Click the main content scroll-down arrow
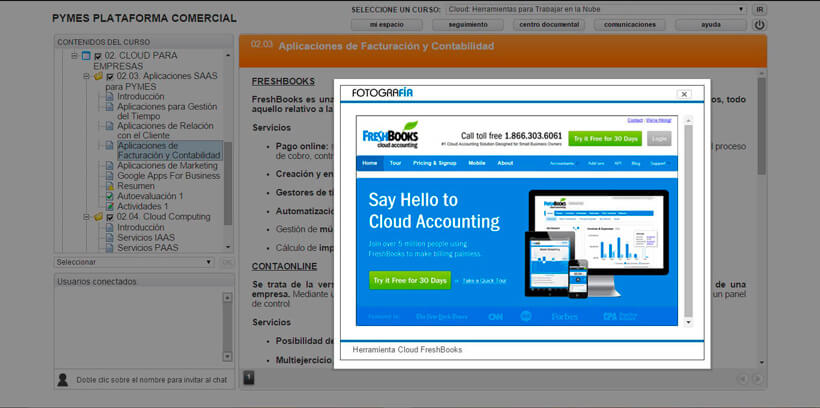 click(761, 362)
